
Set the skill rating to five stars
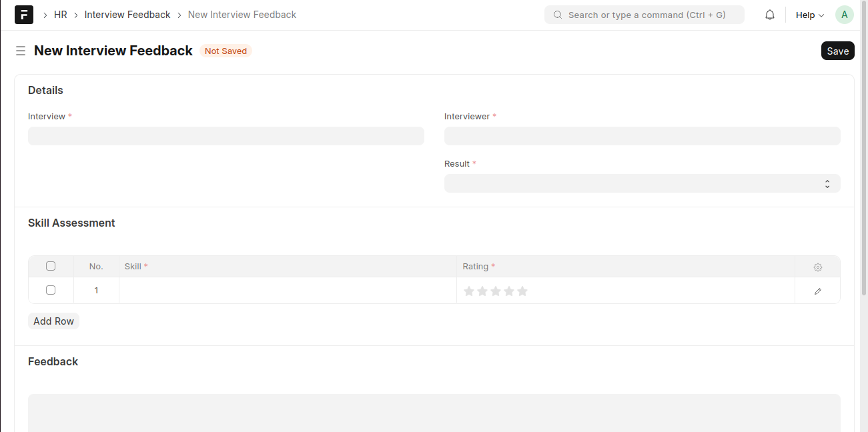[x=522, y=291]
